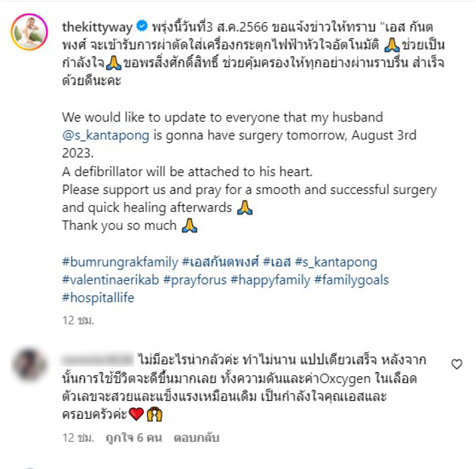Open the #familygoals hashtag
Viewport: 476px width, 469px height.
click(351, 280)
